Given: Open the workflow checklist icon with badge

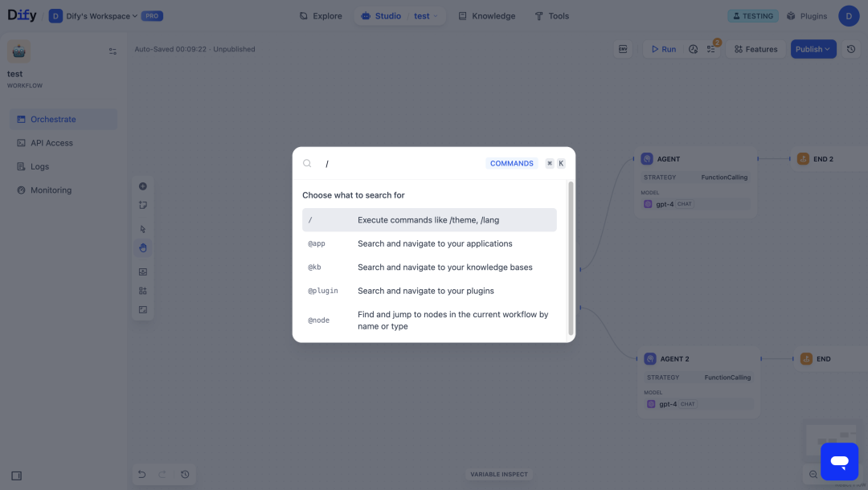Looking at the screenshot, I should click(x=711, y=49).
